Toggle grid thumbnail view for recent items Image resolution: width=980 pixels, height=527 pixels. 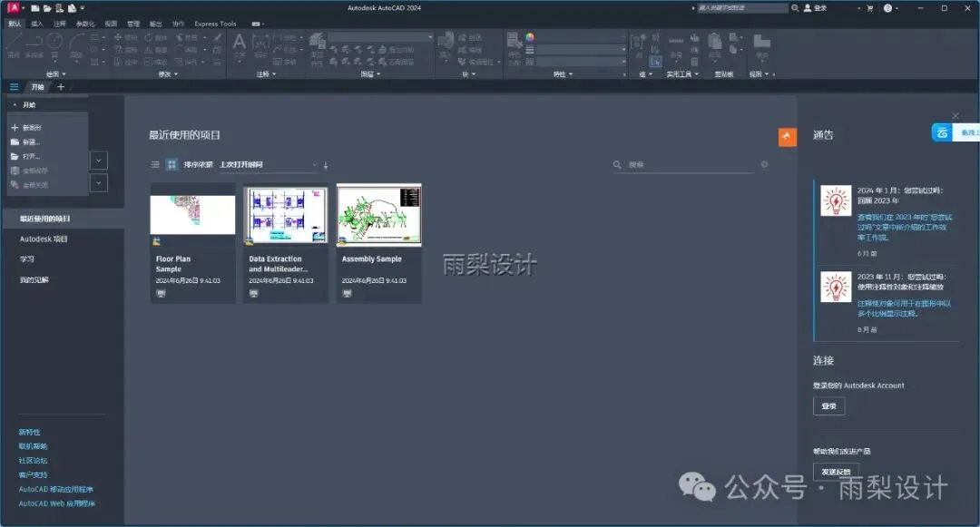(171, 164)
